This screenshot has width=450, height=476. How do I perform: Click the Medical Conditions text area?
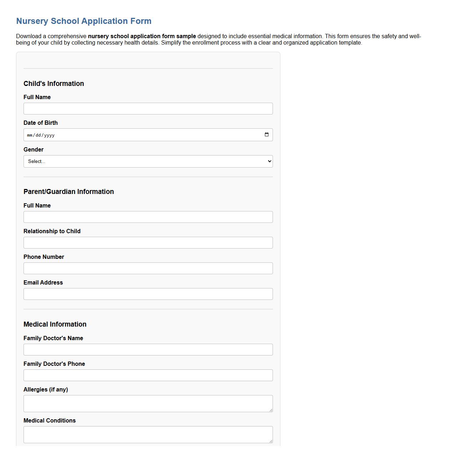(148, 434)
